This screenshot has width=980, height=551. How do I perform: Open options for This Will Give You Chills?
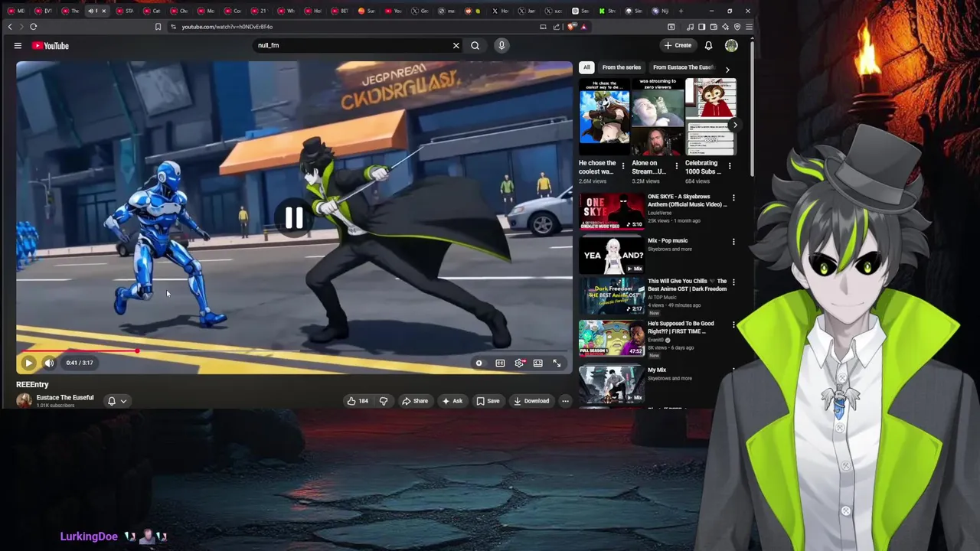pos(733,282)
